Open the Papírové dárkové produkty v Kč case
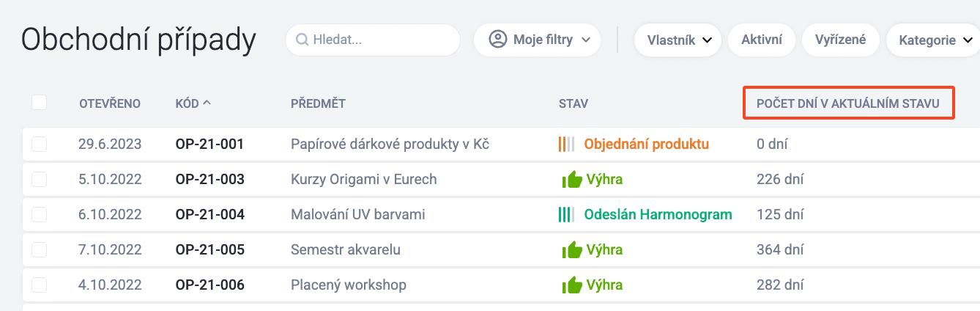Viewport: 980px width, 311px height. (x=390, y=144)
